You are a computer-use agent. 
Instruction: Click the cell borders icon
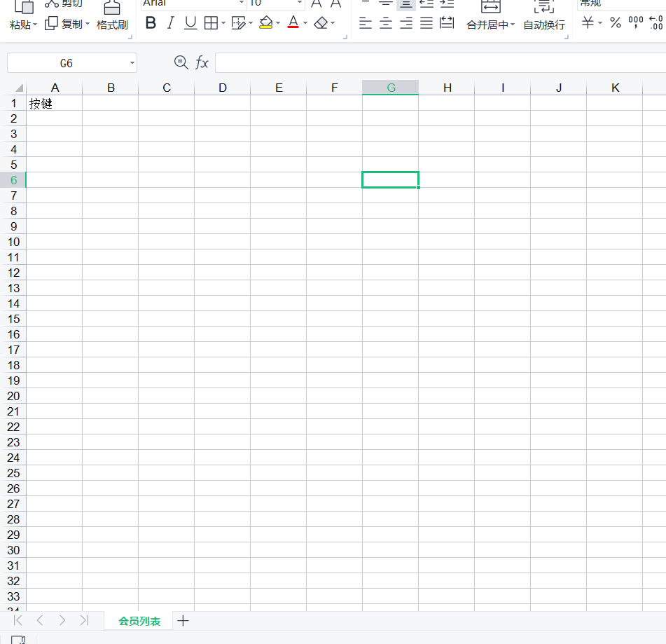tap(211, 23)
